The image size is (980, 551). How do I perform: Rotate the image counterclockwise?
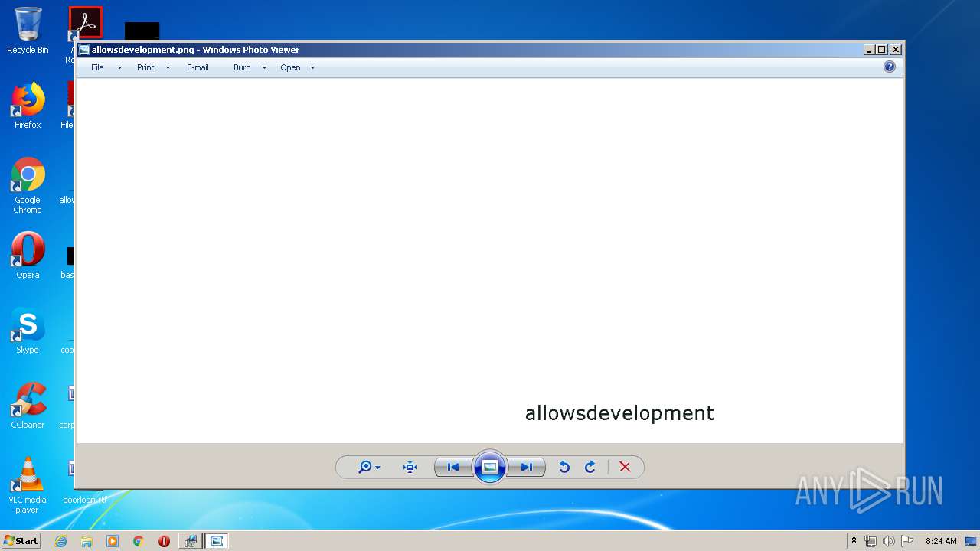click(x=564, y=467)
